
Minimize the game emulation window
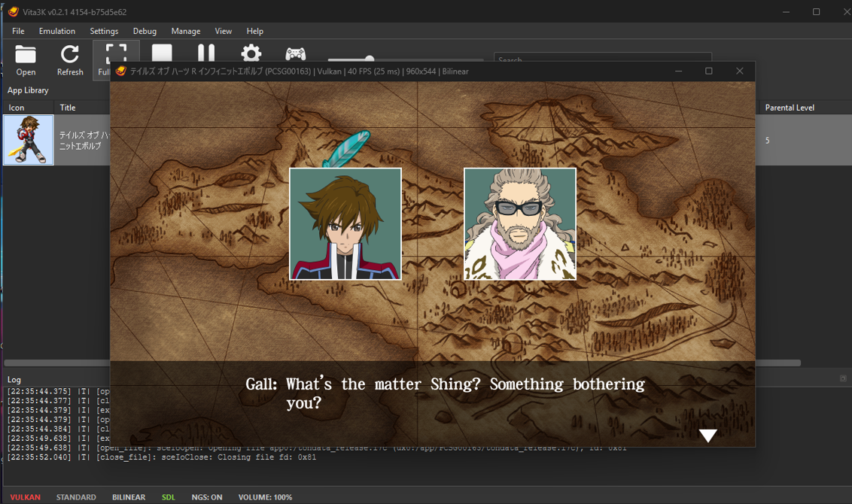coord(678,71)
